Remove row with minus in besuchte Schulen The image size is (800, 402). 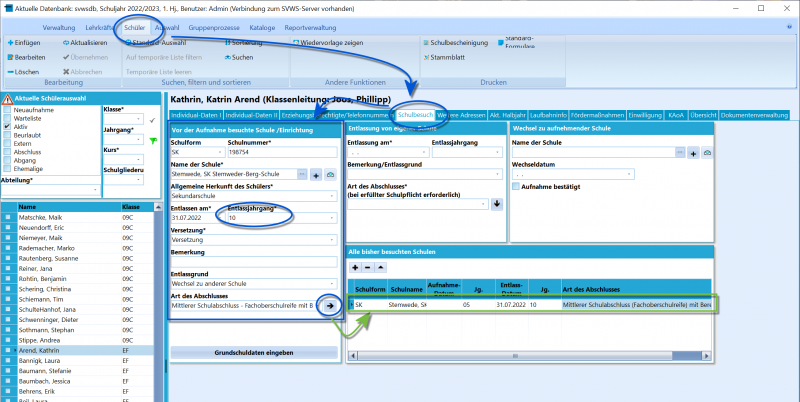click(368, 267)
